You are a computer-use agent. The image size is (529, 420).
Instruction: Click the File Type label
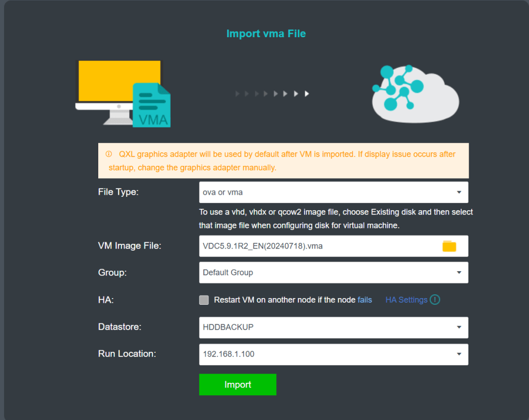(x=118, y=192)
